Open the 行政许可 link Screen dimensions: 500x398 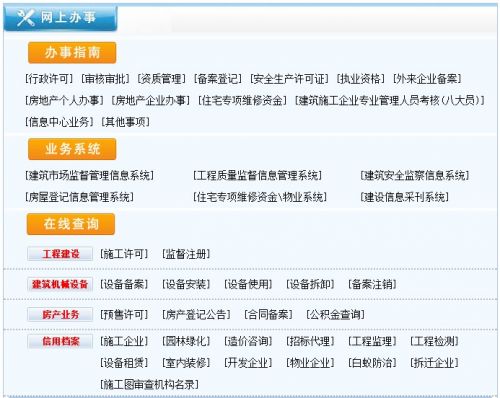pos(49,79)
